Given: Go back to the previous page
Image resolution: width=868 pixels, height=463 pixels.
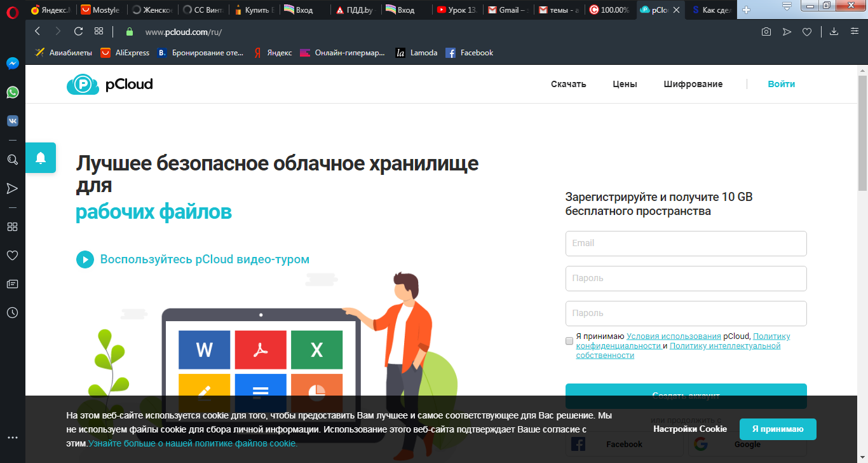Looking at the screenshot, I should pyautogui.click(x=37, y=31).
